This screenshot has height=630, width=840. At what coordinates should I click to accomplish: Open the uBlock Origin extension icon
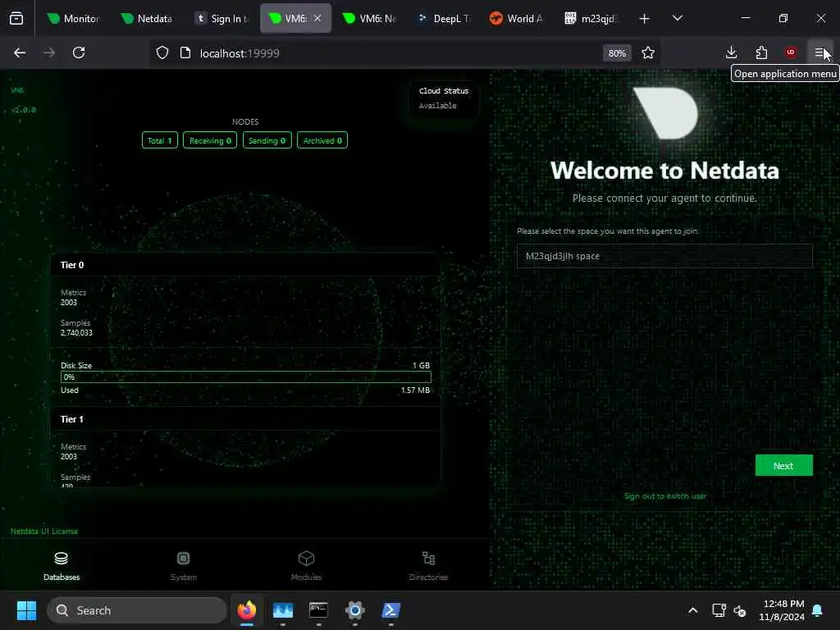click(790, 52)
